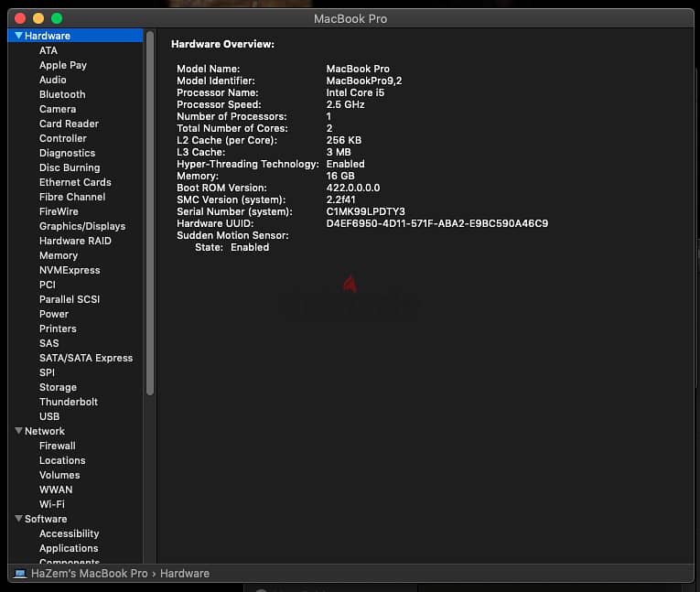The width and height of the screenshot is (700, 592).
Task: Select ATA in the sidebar
Action: pos(48,50)
